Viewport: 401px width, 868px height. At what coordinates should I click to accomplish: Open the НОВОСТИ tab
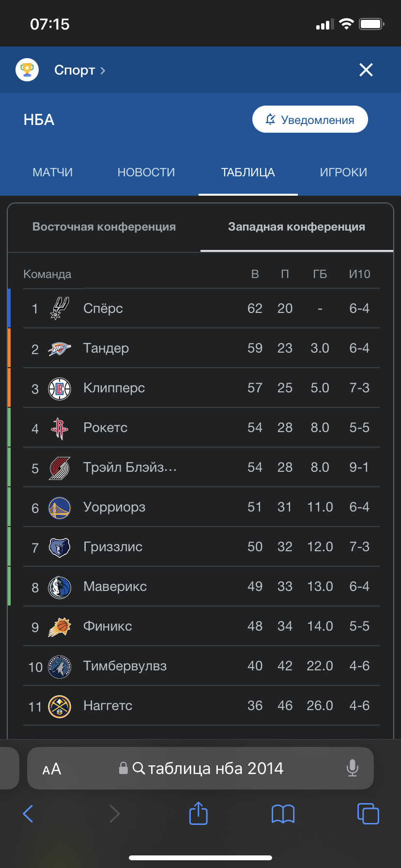click(x=146, y=172)
